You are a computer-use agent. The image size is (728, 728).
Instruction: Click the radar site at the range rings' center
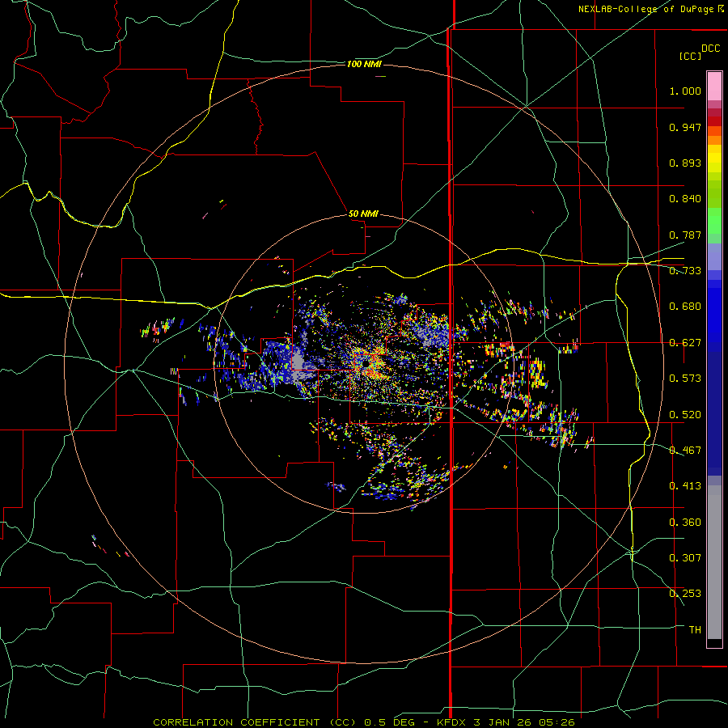click(x=365, y=363)
